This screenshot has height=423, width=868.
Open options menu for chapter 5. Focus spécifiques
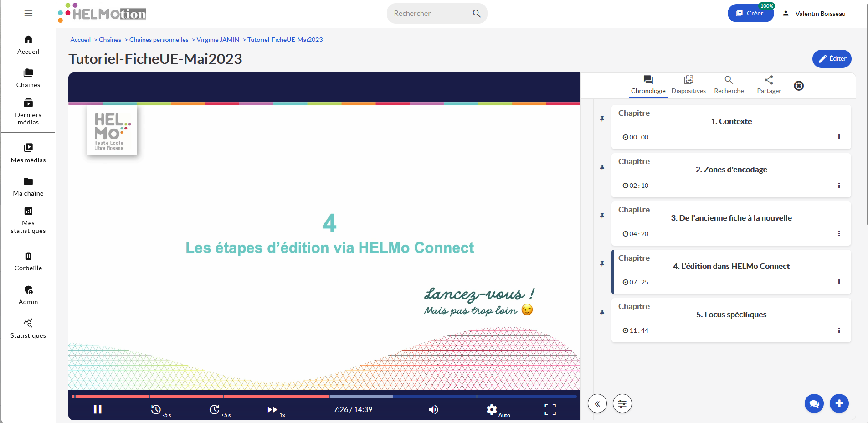tap(839, 330)
